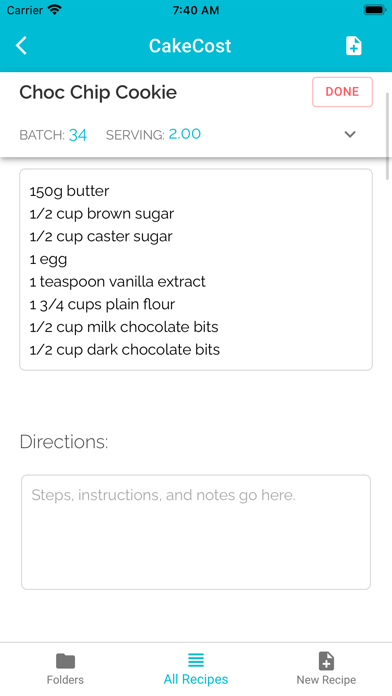This screenshot has height=696, width=392.
Task: Tap the Wi-Fi status icon
Action: tap(55, 10)
